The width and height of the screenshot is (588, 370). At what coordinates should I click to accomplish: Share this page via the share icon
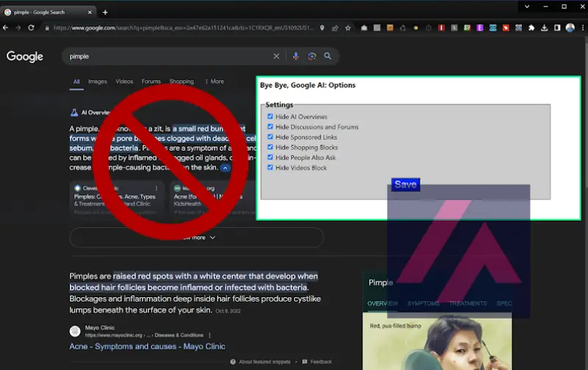[335, 28]
